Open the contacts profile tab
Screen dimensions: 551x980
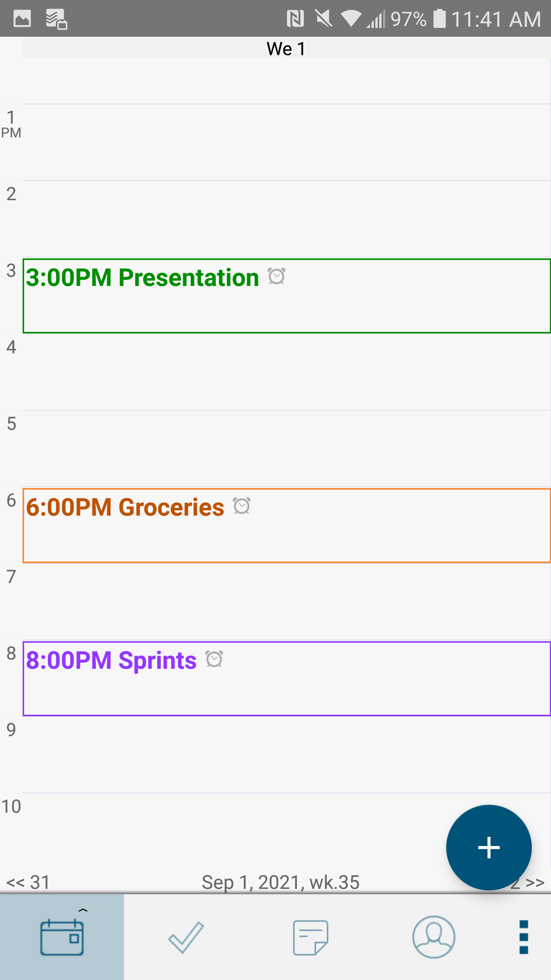pos(434,937)
